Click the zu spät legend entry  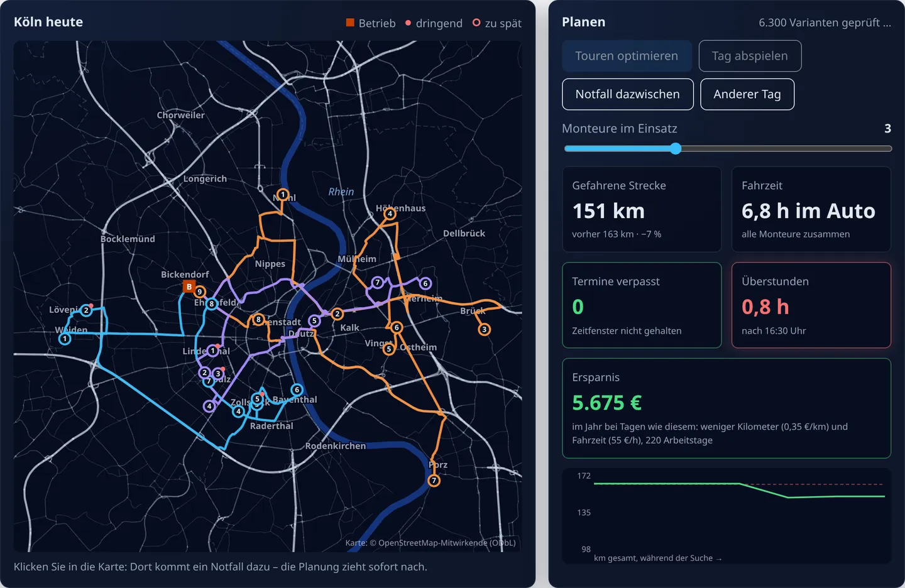pyautogui.click(x=497, y=23)
